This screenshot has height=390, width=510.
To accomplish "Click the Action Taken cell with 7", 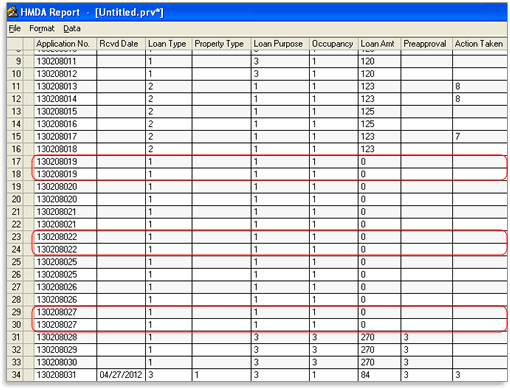I will tap(480, 137).
